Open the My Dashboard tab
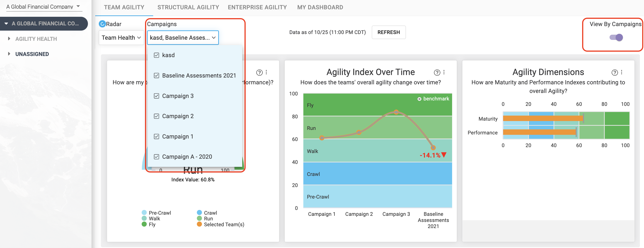The image size is (644, 248). (x=320, y=7)
